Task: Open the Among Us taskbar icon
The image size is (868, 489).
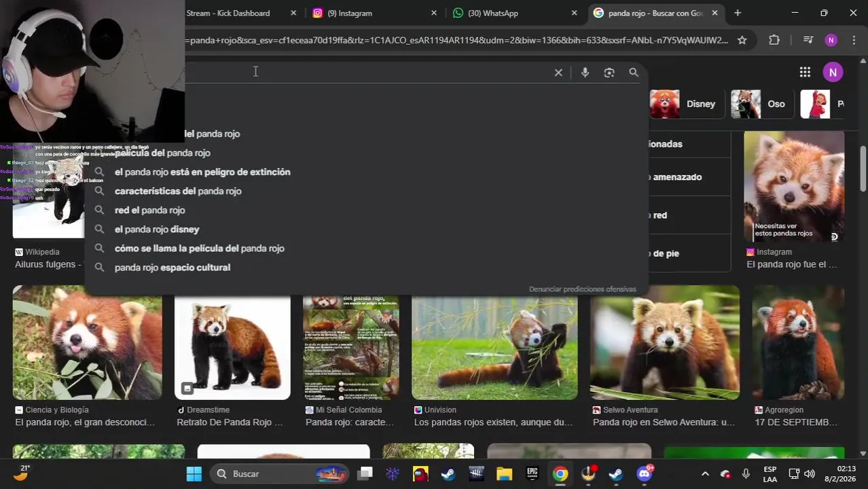Action: 420,473
